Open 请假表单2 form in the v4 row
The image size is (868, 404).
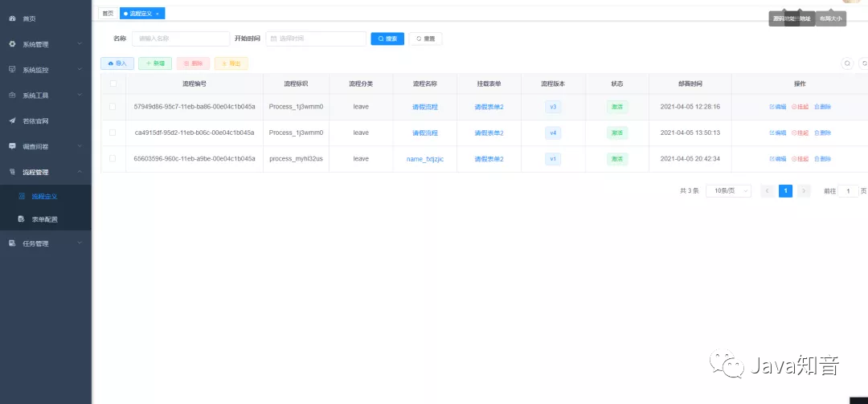coord(489,133)
